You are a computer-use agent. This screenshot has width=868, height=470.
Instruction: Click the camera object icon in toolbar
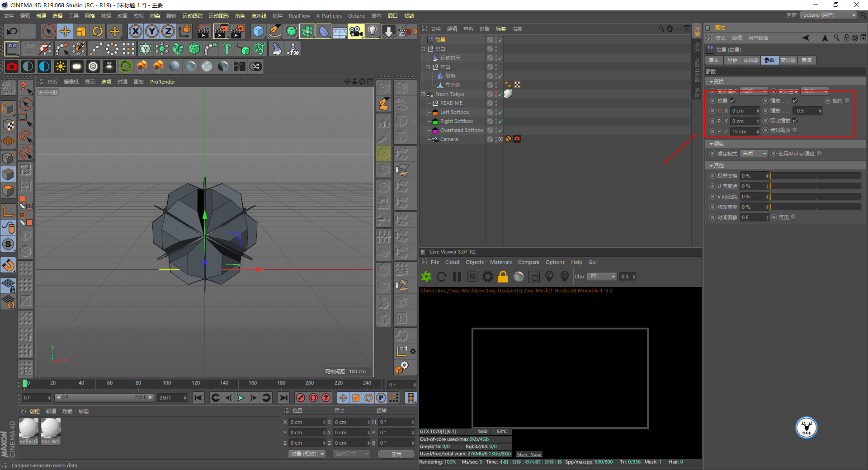point(356,31)
